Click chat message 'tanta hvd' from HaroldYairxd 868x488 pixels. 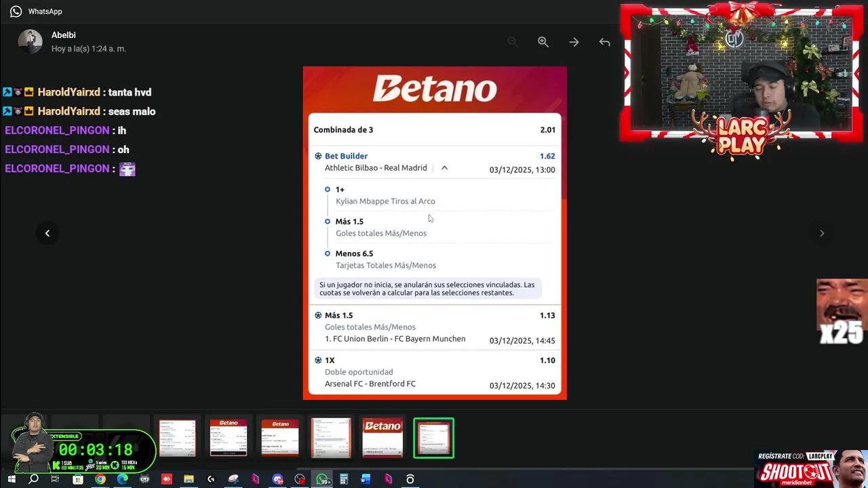130,92
